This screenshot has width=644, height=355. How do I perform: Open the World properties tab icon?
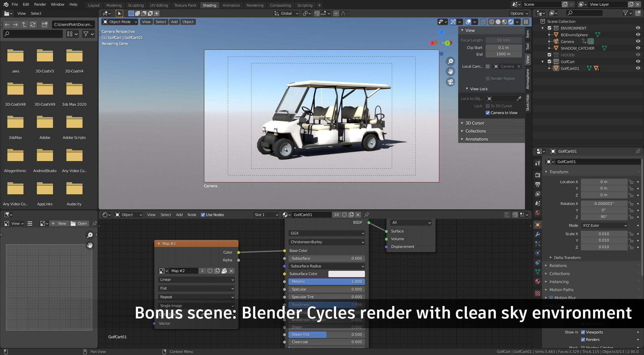click(538, 213)
